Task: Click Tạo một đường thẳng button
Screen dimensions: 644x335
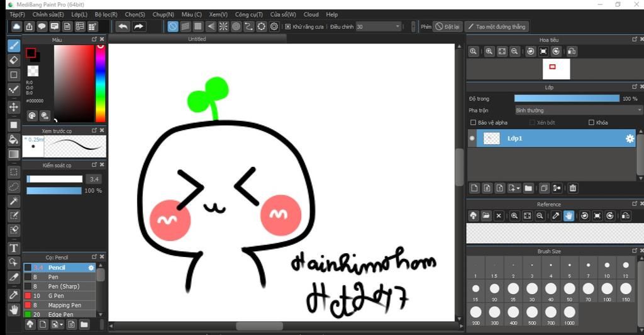Action: click(497, 26)
